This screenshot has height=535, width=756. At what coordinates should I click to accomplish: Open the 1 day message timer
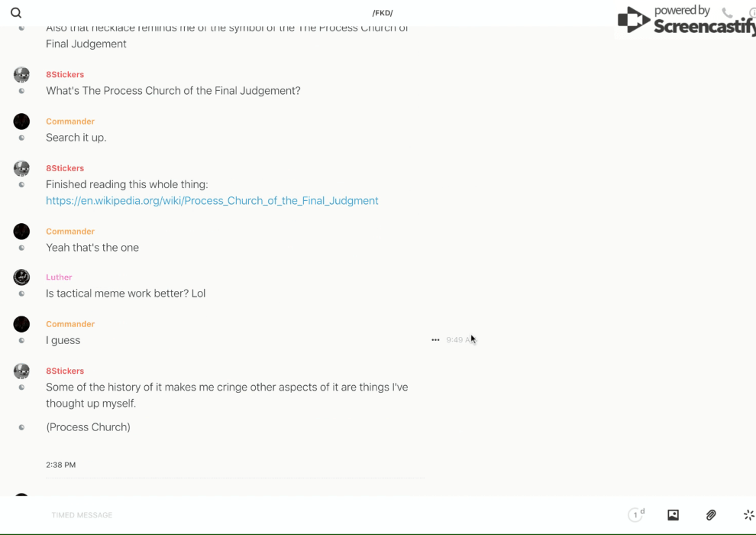coord(635,515)
